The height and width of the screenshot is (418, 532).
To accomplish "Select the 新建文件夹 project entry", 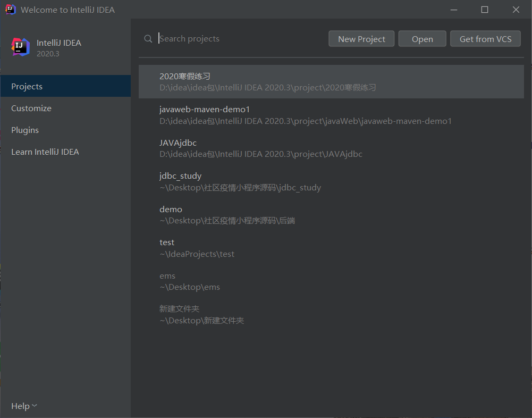I will [x=331, y=315].
